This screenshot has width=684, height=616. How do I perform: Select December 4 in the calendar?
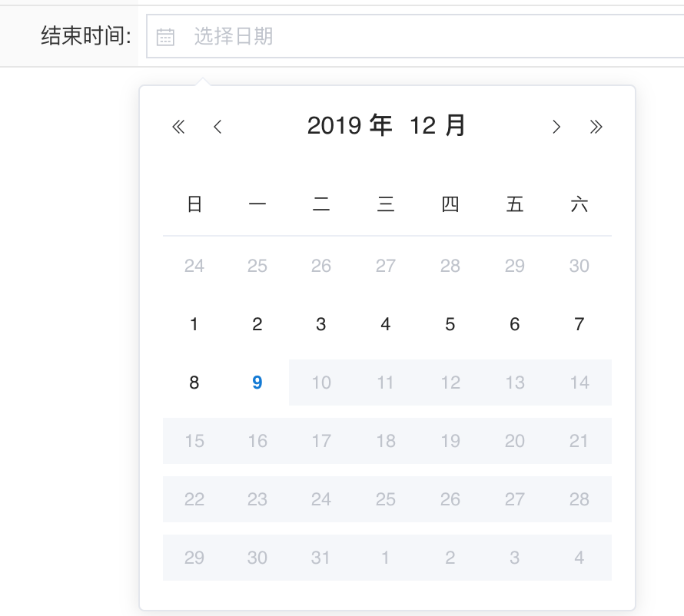click(x=386, y=324)
